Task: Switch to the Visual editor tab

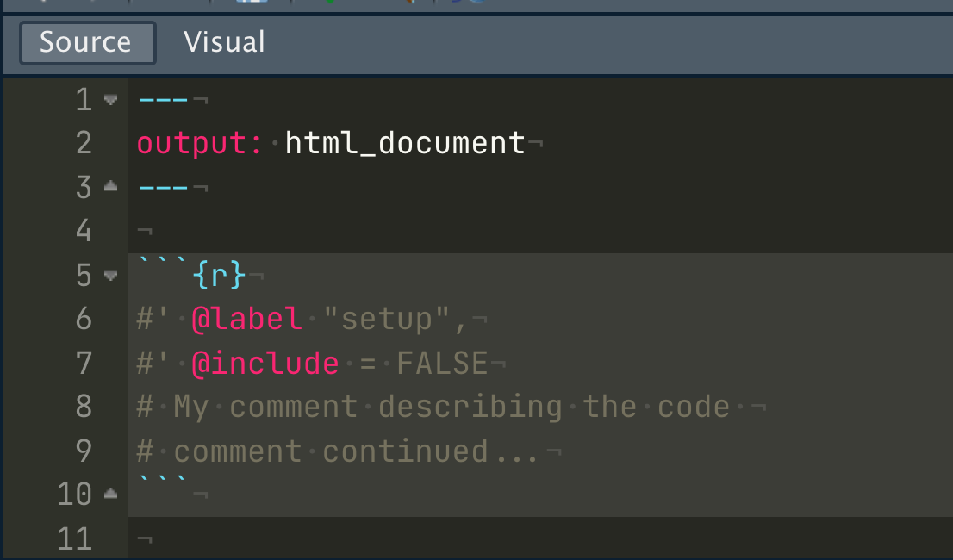Action: (x=223, y=41)
